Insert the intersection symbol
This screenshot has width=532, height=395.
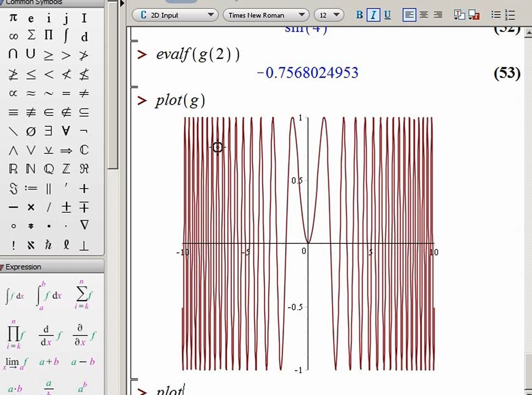tap(13, 54)
